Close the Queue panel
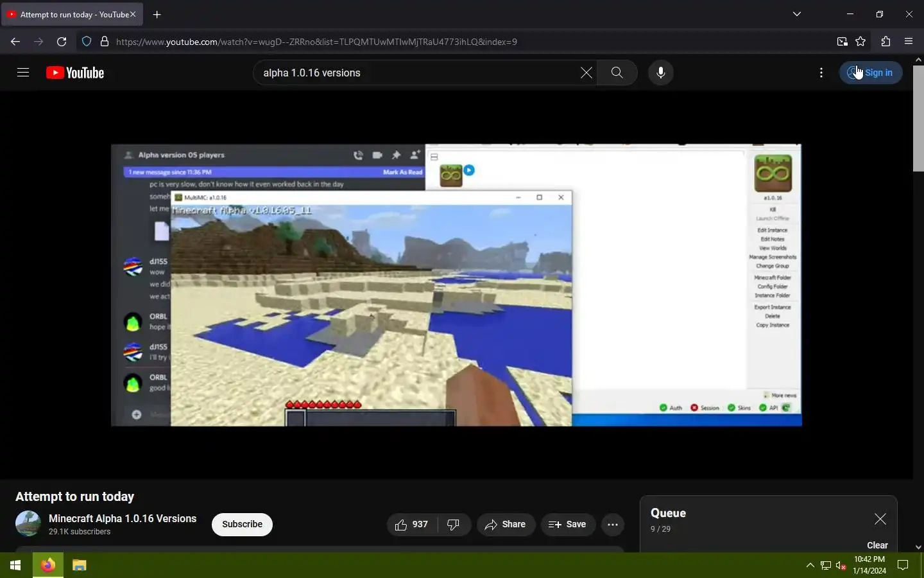This screenshot has height=578, width=924. [880, 519]
